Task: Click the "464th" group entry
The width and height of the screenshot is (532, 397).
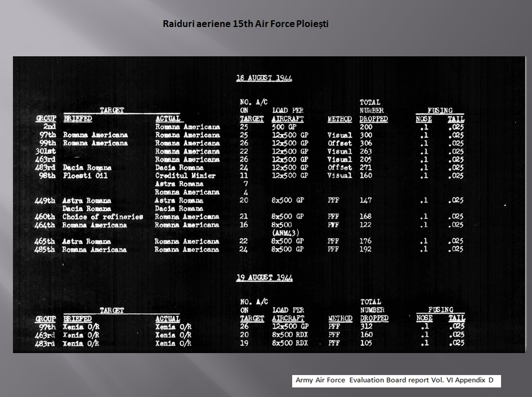Action: pos(45,225)
